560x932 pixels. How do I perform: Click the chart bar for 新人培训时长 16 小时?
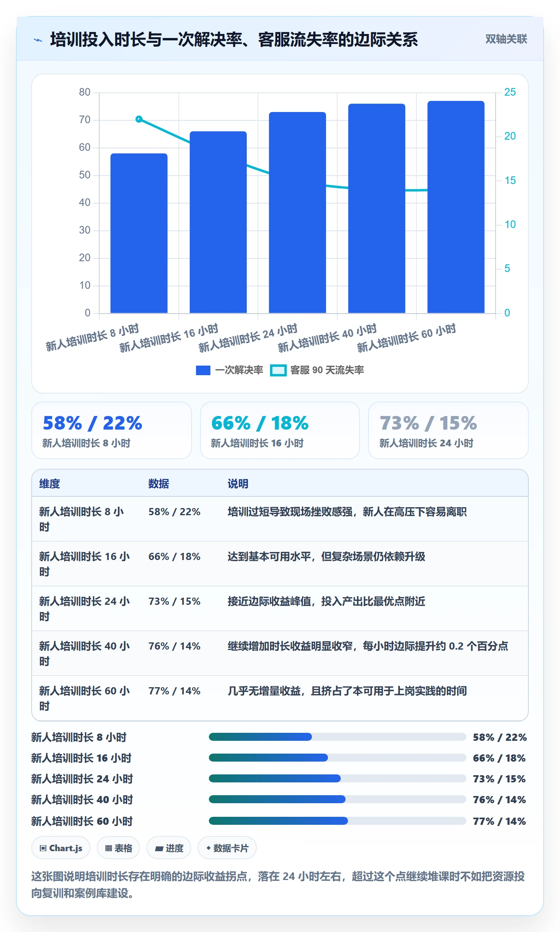click(x=218, y=222)
